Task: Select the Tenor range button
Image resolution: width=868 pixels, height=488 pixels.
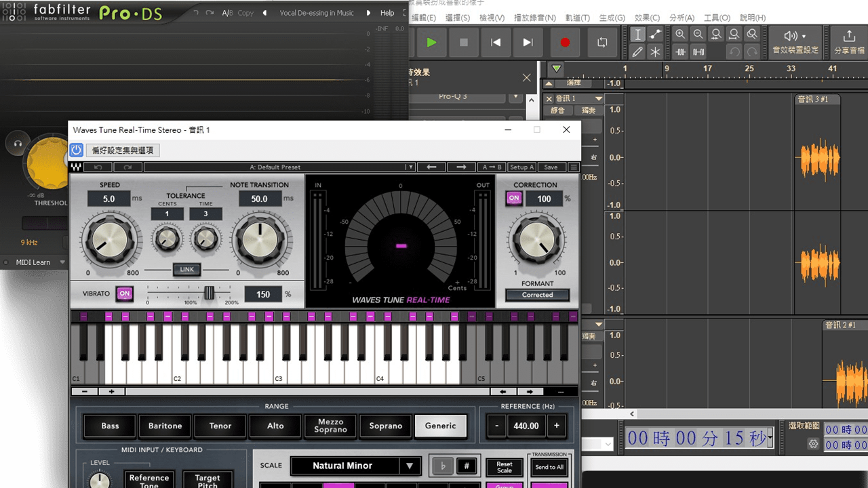Action: (220, 426)
